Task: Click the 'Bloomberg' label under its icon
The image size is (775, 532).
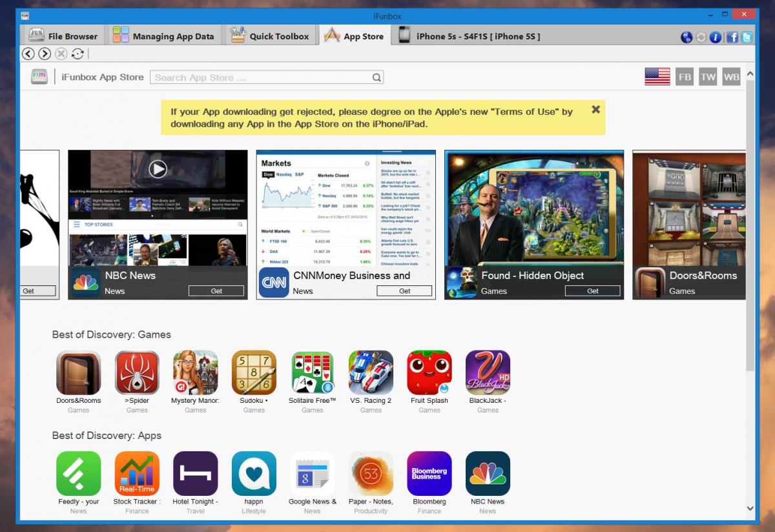Action: tap(429, 502)
